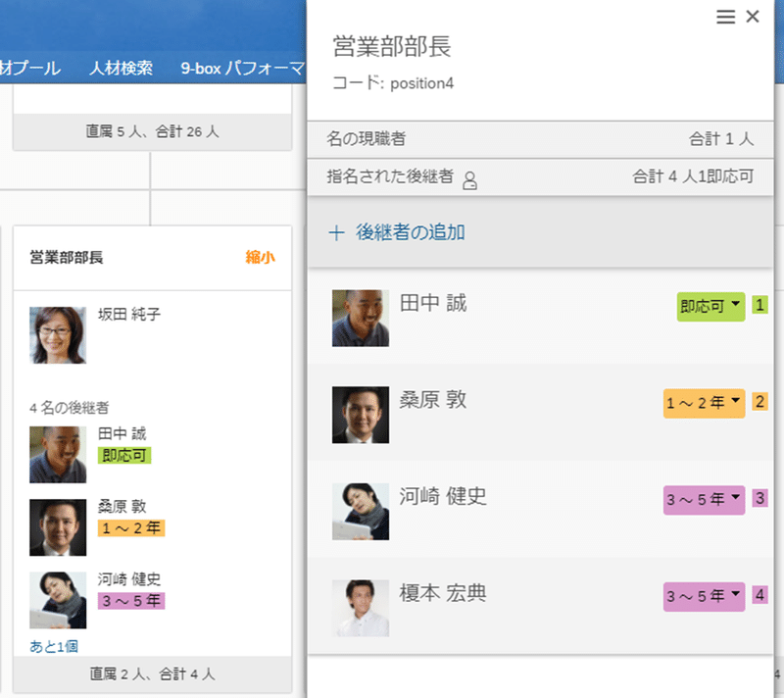
Task: Click rank badge 2 next to 桑原 敦
Action: coord(760,402)
